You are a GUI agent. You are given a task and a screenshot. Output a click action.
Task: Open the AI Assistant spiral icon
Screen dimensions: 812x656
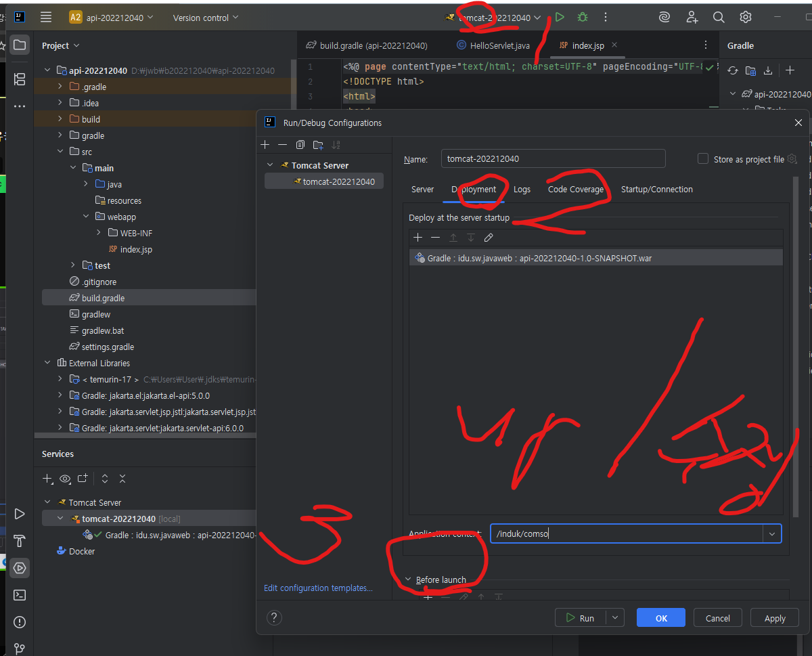pyautogui.click(x=664, y=18)
